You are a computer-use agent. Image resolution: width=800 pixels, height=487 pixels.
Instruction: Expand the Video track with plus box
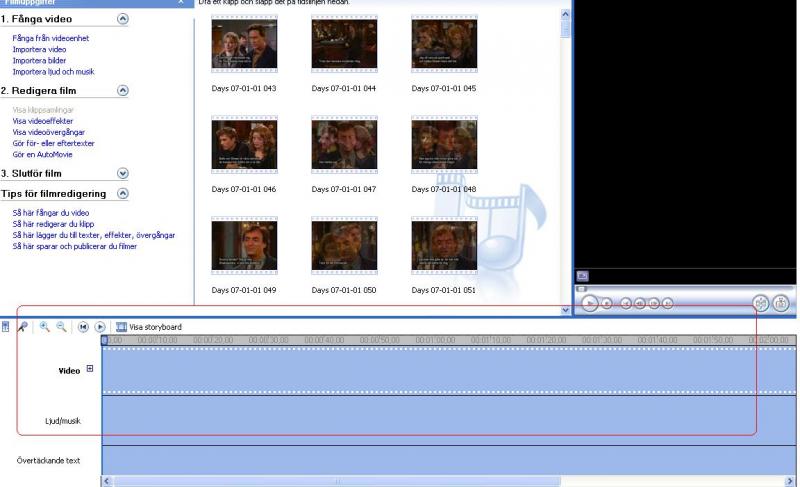[90, 368]
